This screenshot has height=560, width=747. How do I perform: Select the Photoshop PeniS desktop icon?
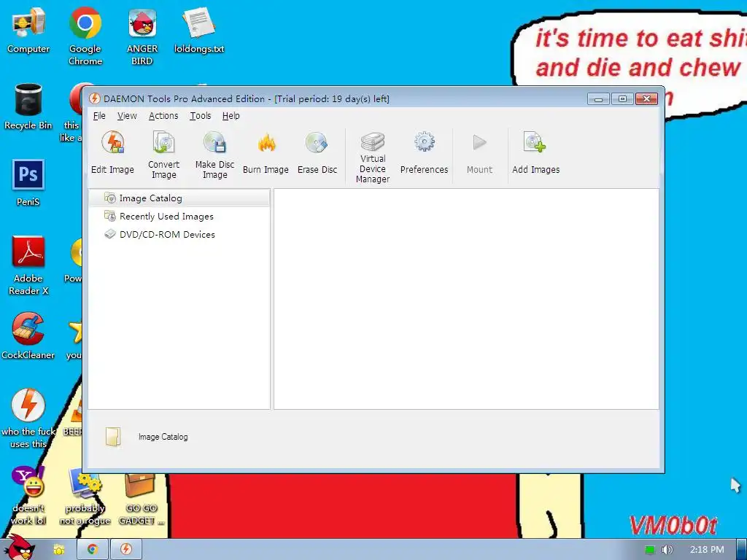click(x=28, y=183)
